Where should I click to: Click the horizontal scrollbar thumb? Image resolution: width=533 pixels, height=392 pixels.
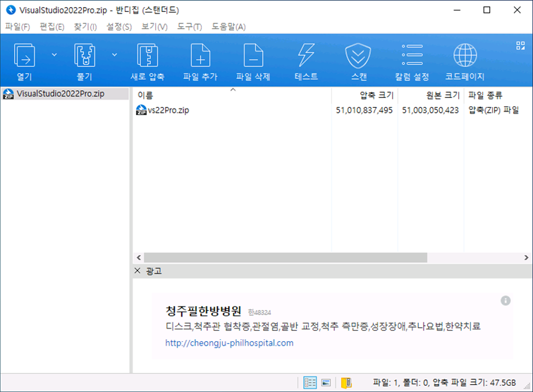click(x=286, y=257)
